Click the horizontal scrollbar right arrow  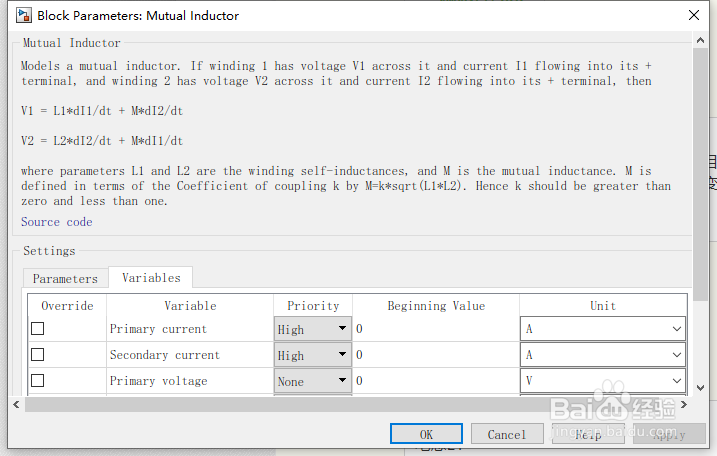(x=684, y=404)
